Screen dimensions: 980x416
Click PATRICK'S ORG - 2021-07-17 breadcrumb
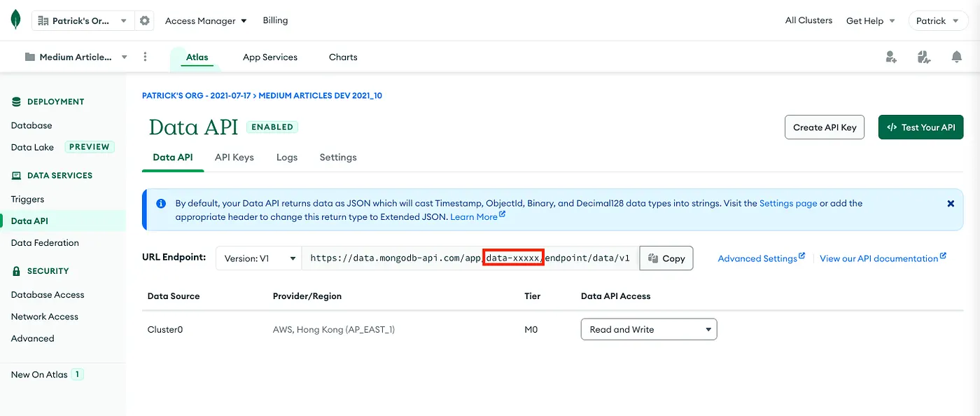[x=197, y=95]
